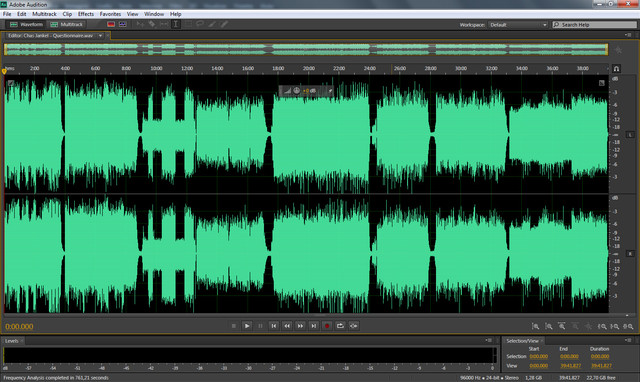Screen dimensions: 640x382
Task: Click the View Duration 39:41.827 value
Action: [601, 366]
